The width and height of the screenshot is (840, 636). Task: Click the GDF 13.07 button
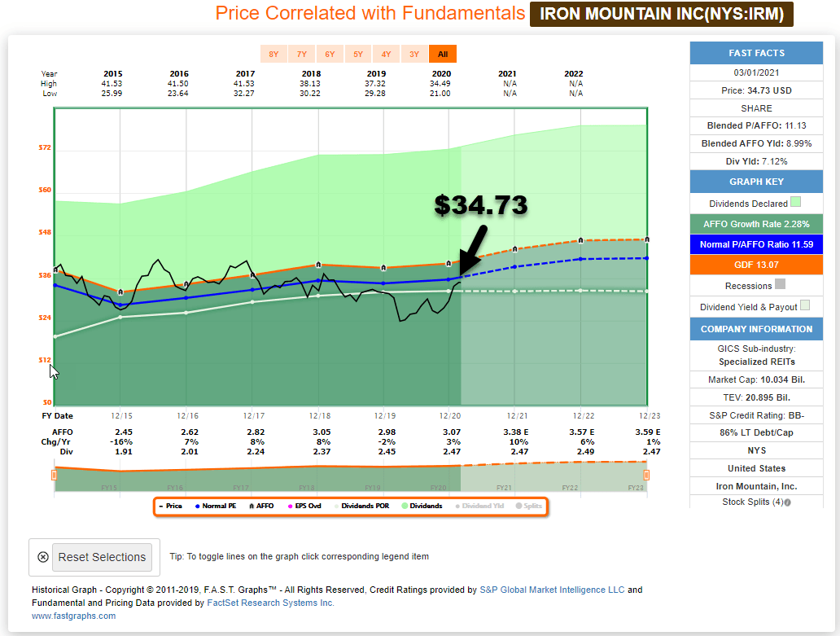(756, 265)
